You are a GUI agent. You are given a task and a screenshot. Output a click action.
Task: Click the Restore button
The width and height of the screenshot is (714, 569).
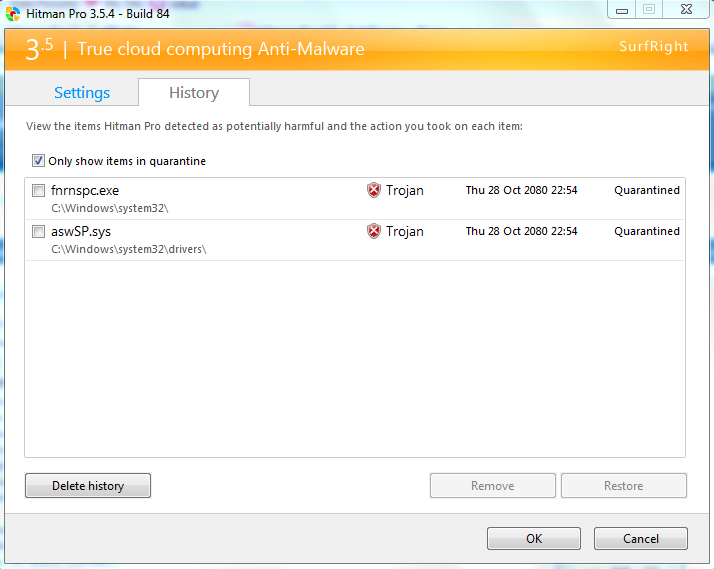624,486
